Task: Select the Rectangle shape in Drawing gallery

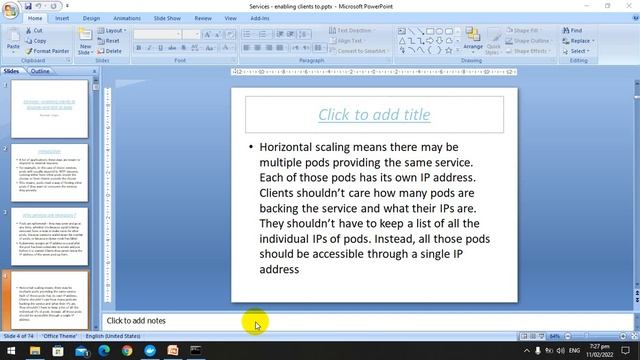Action: (430, 31)
